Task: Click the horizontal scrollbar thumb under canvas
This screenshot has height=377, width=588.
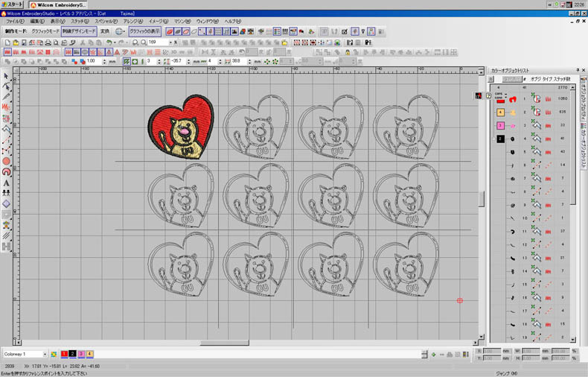Action: coord(224,343)
